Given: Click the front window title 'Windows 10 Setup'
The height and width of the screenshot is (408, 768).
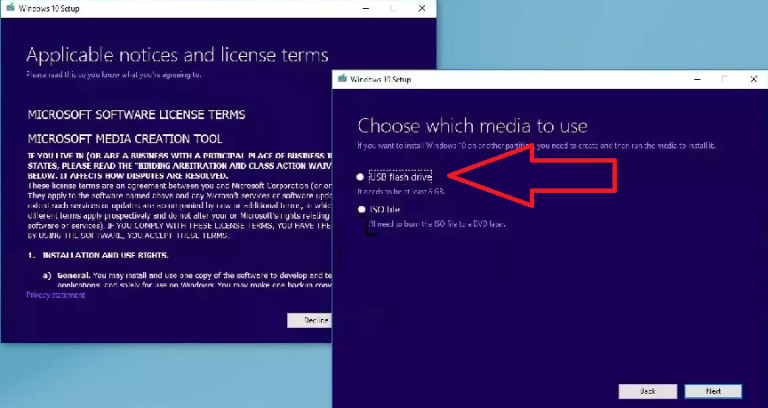Looking at the screenshot, I should coord(381,79).
